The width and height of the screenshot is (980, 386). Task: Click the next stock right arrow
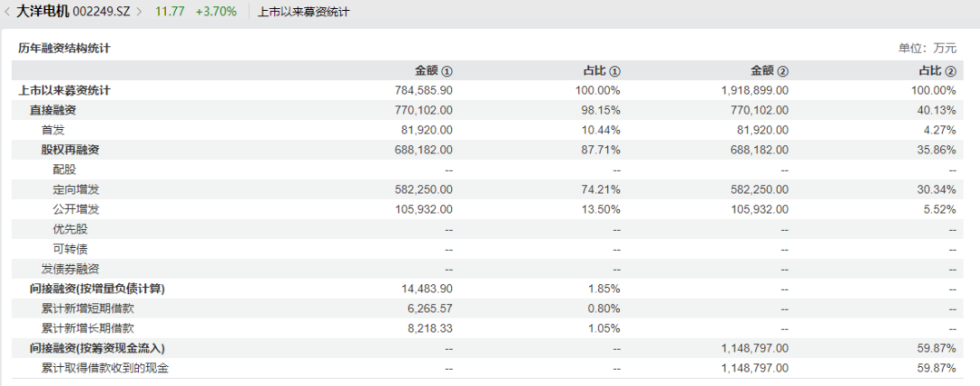(x=139, y=12)
